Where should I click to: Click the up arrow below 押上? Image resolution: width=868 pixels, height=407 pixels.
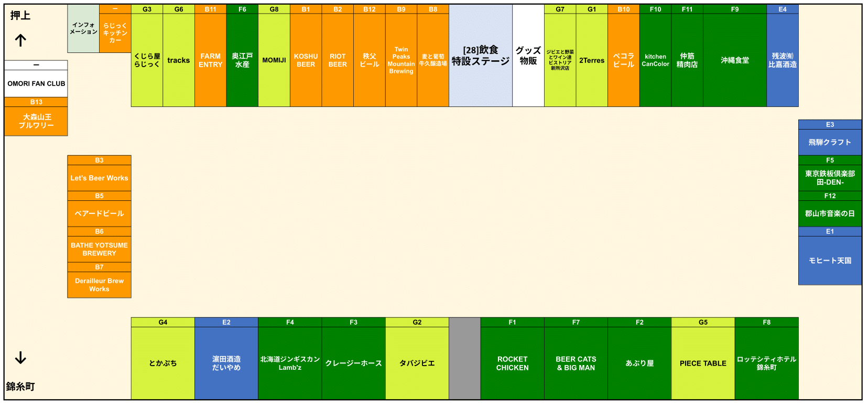tap(20, 40)
